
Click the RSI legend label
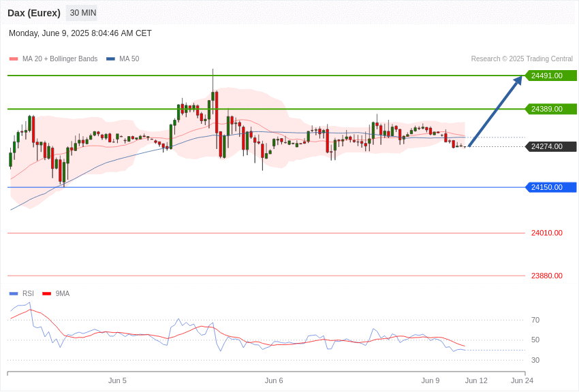coord(28,293)
